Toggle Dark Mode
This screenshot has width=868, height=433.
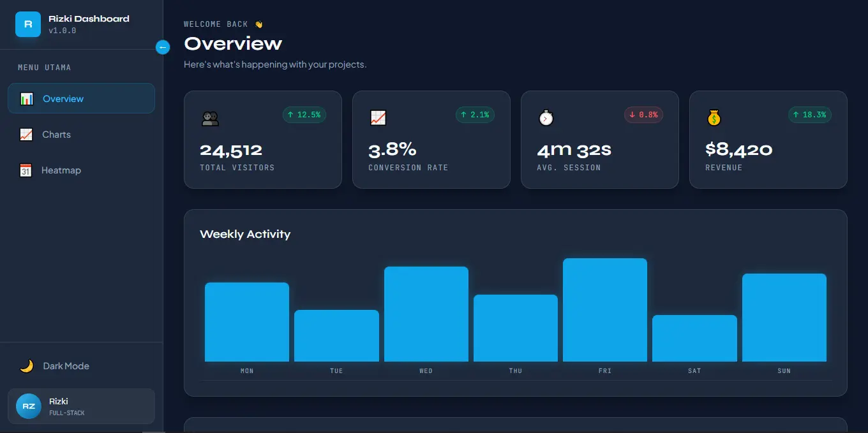(81, 365)
